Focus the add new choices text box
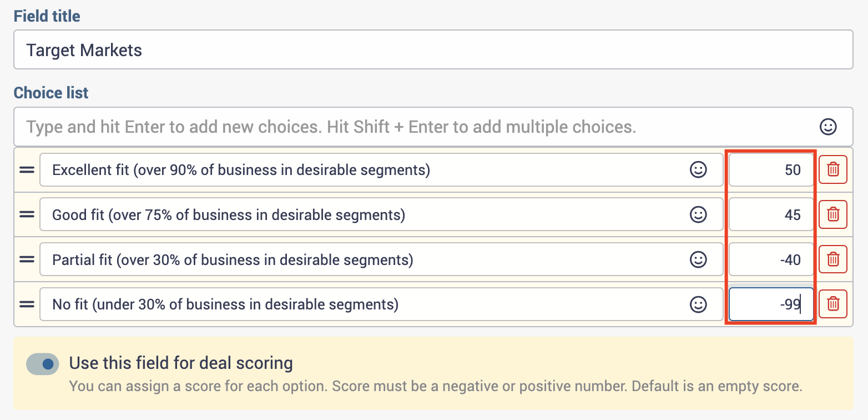868x420 pixels. [433, 127]
